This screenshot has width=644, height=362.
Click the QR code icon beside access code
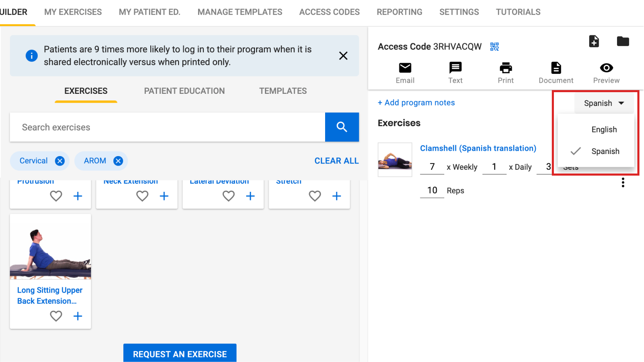pyautogui.click(x=494, y=46)
